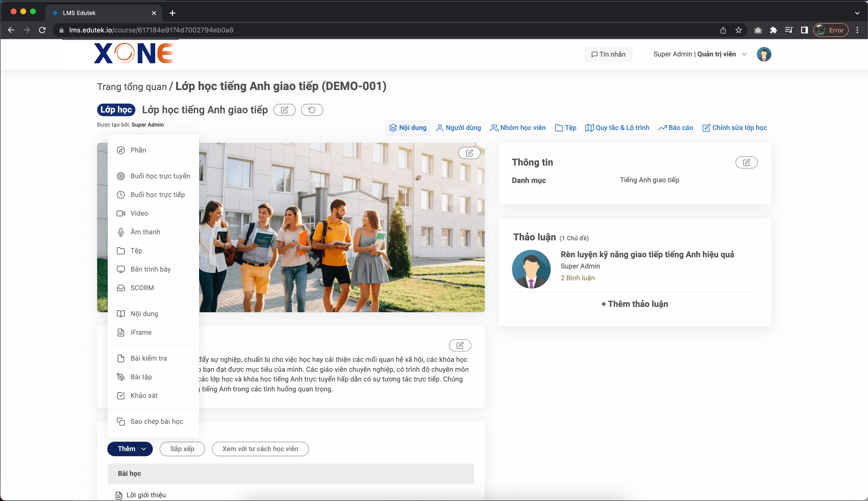Select Bài tập menu item

[153, 377]
